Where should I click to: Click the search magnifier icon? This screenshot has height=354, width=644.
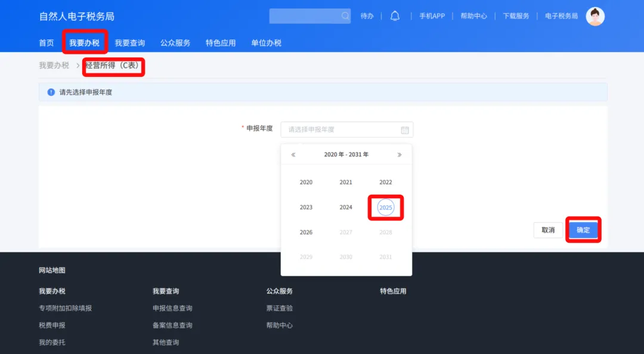pyautogui.click(x=345, y=16)
